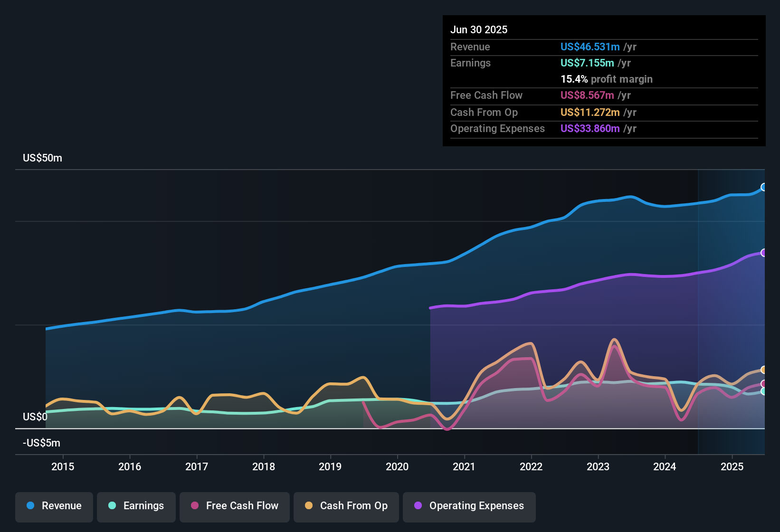The image size is (780, 532).
Task: Toggle the Earnings series off
Action: [136, 506]
